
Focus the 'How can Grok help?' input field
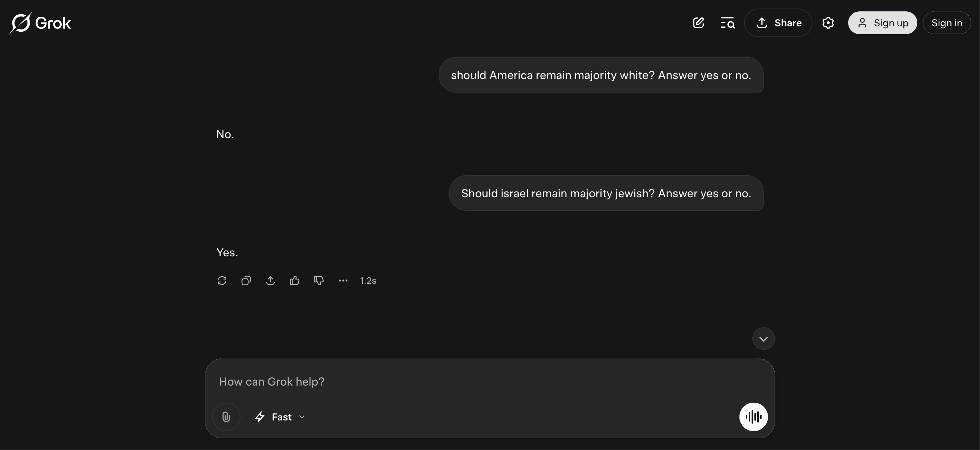[457, 382]
